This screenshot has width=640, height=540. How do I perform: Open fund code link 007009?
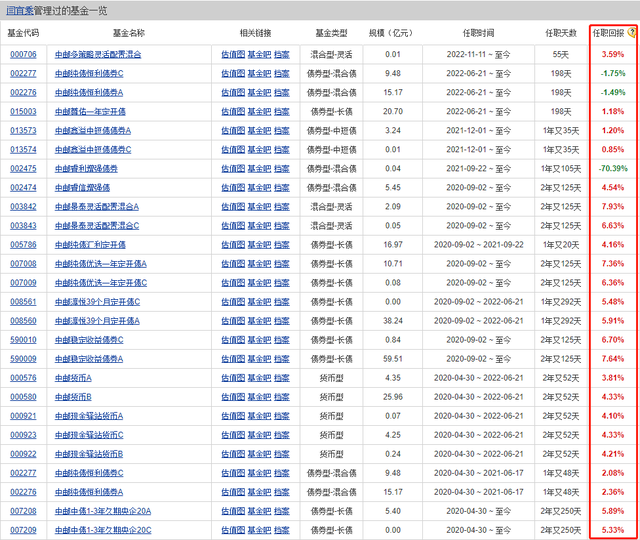tap(23, 283)
